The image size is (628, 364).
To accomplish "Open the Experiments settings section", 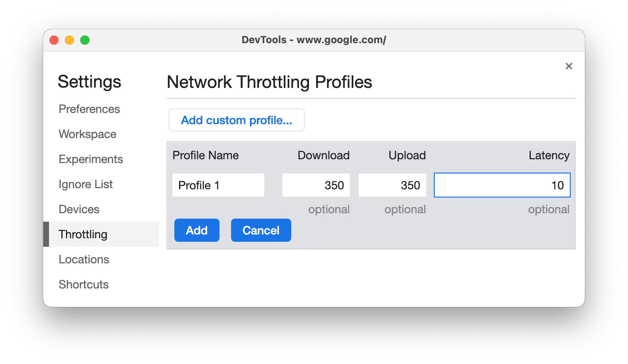I will (x=91, y=159).
